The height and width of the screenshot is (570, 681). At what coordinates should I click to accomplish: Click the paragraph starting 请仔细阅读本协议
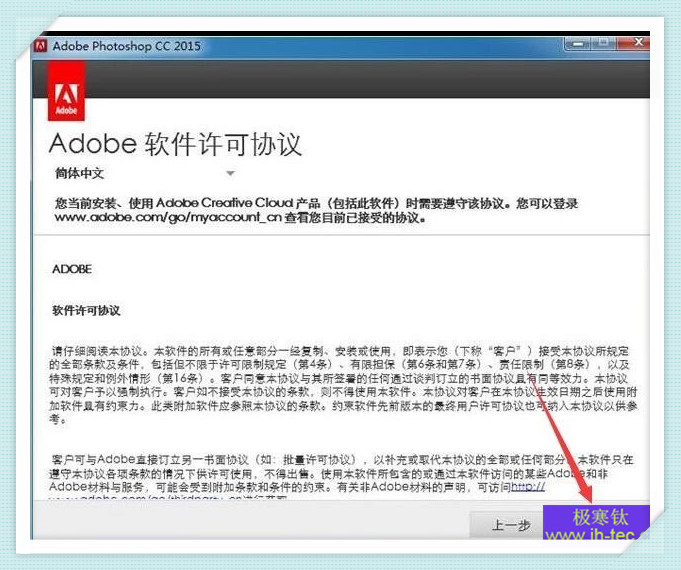click(x=343, y=385)
